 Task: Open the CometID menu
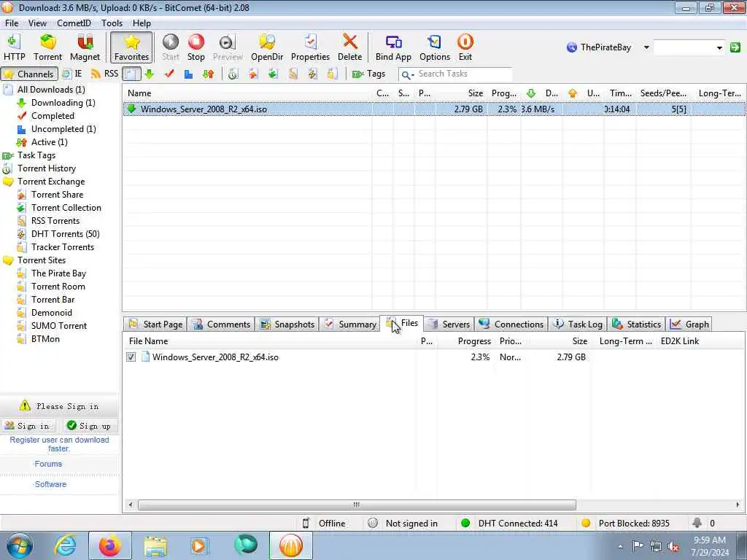[x=74, y=23]
